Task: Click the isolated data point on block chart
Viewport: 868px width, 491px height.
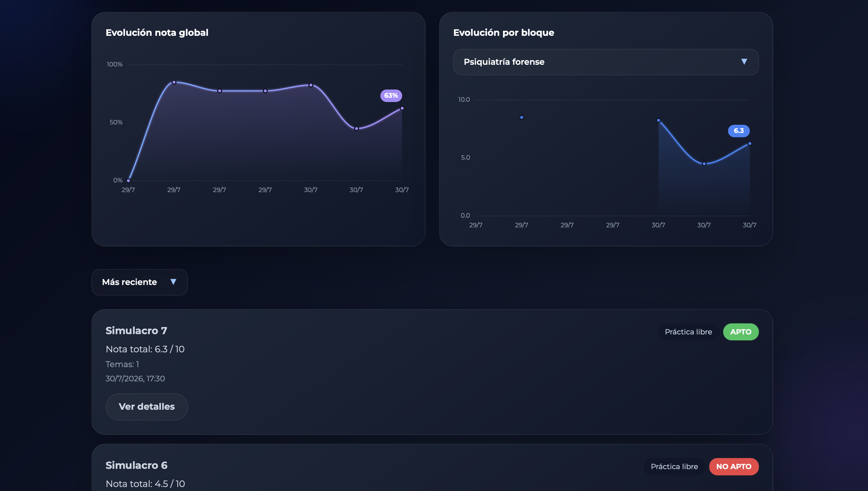Action: [521, 117]
